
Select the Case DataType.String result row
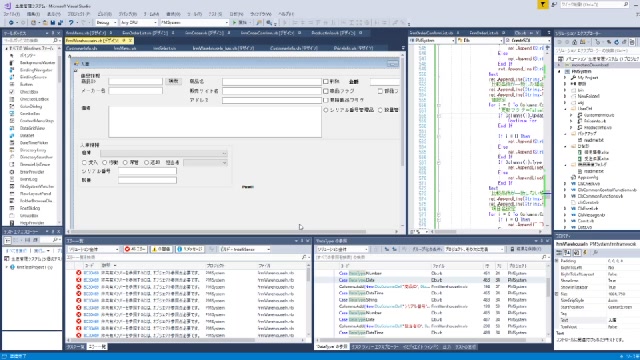coord(432,300)
